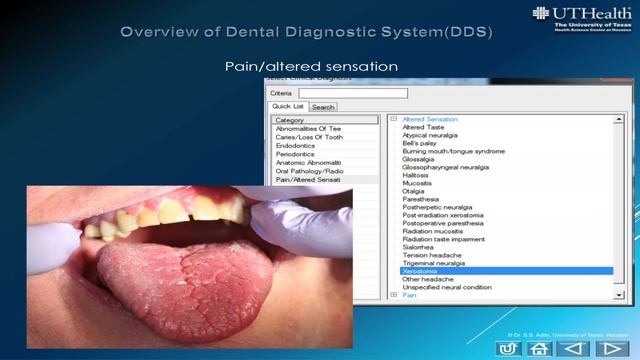Collapse the Altered Sensation tree node

pos(393,119)
